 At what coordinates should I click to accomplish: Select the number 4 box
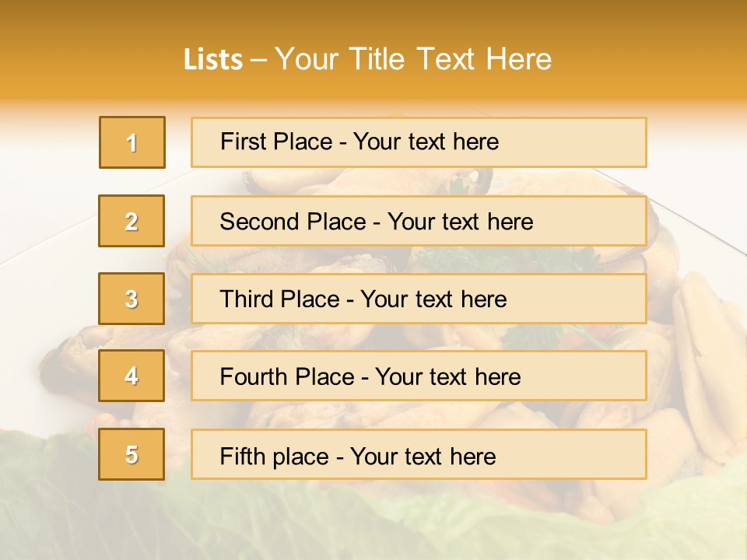coord(132,376)
